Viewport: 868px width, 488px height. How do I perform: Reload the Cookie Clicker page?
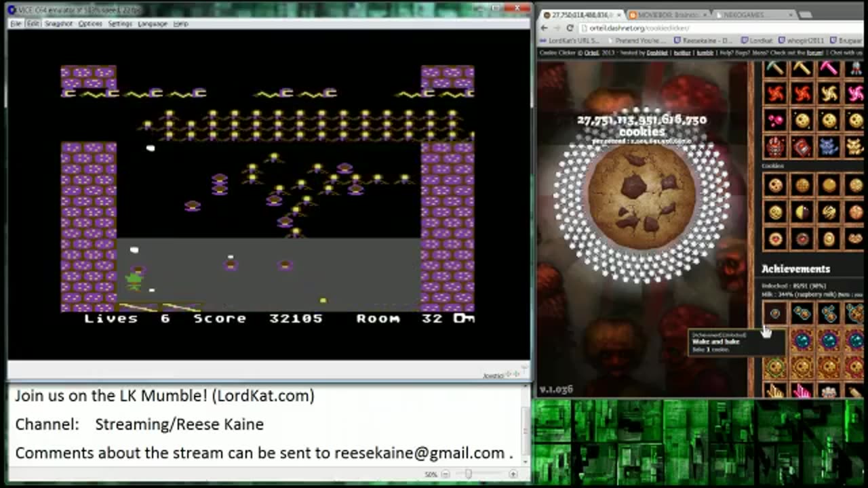(570, 28)
